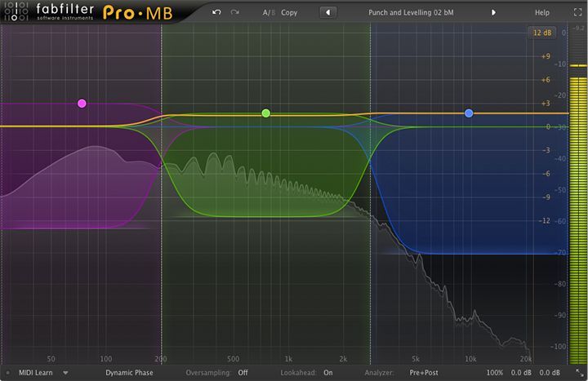
Task: Select the blue high band handle
Action: tap(469, 113)
